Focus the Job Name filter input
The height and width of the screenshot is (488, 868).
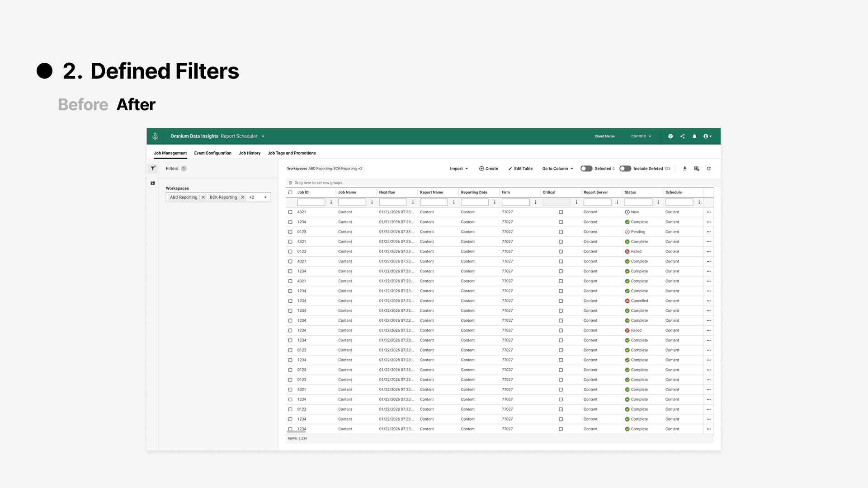pos(352,202)
